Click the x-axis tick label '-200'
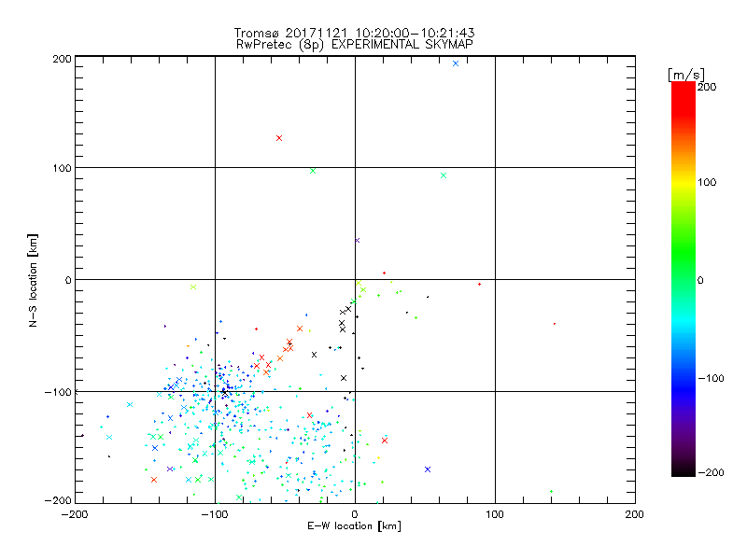 tap(75, 514)
